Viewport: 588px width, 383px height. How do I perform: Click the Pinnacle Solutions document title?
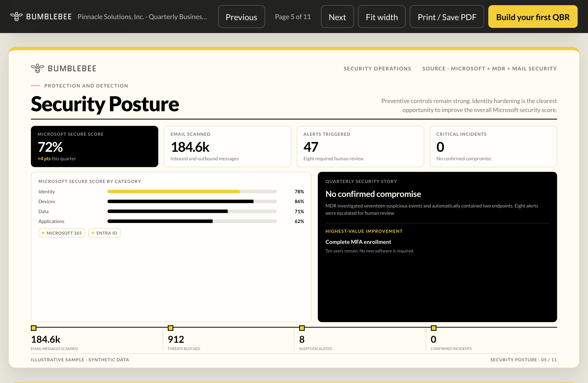(x=142, y=17)
